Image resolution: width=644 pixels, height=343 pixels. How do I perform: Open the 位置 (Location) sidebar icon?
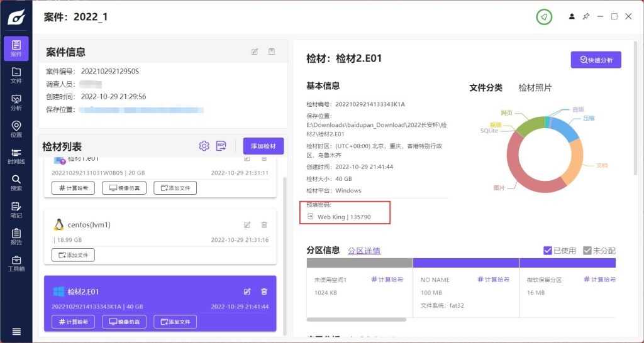point(16,129)
